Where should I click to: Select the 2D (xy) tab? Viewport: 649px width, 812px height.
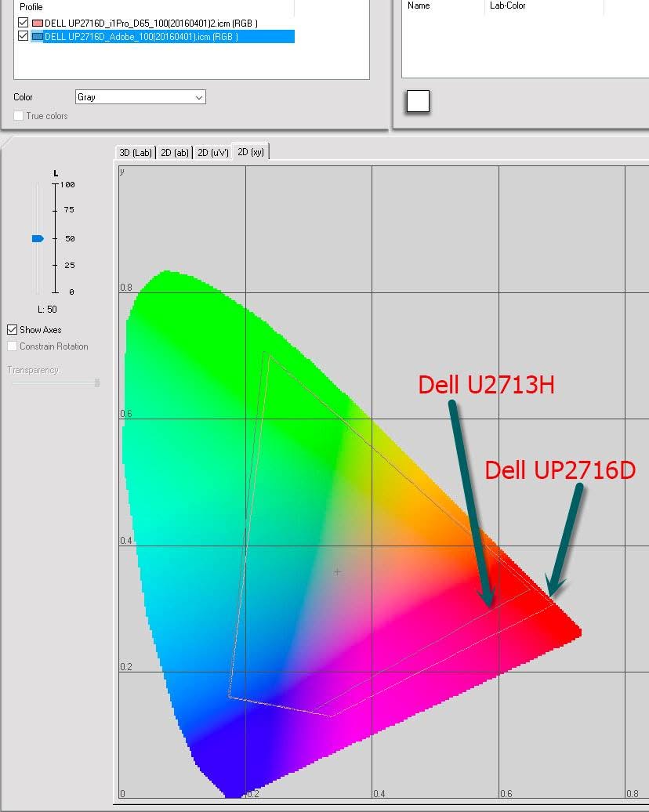click(251, 152)
